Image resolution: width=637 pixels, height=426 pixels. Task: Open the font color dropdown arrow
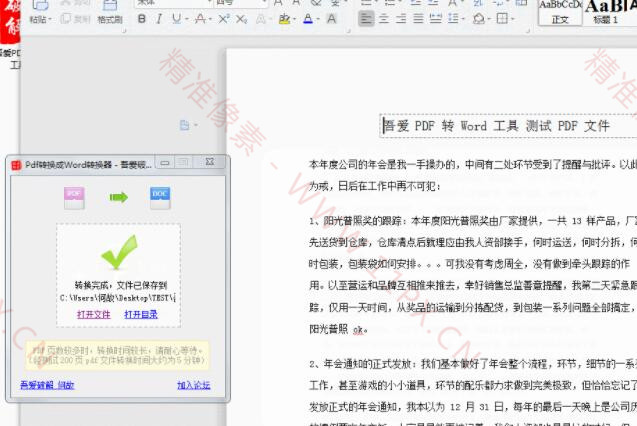[318, 19]
